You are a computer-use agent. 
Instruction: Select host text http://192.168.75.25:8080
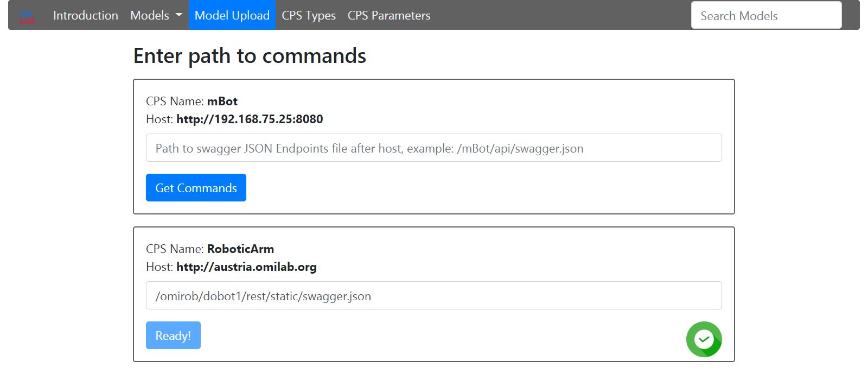[250, 119]
